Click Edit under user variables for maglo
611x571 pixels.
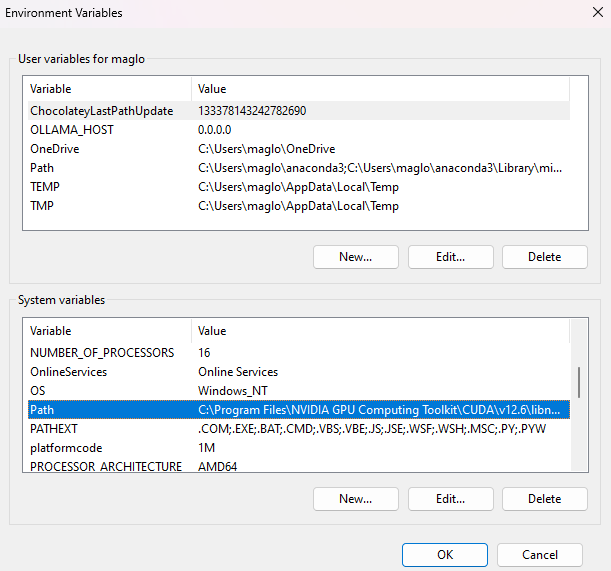click(450, 257)
